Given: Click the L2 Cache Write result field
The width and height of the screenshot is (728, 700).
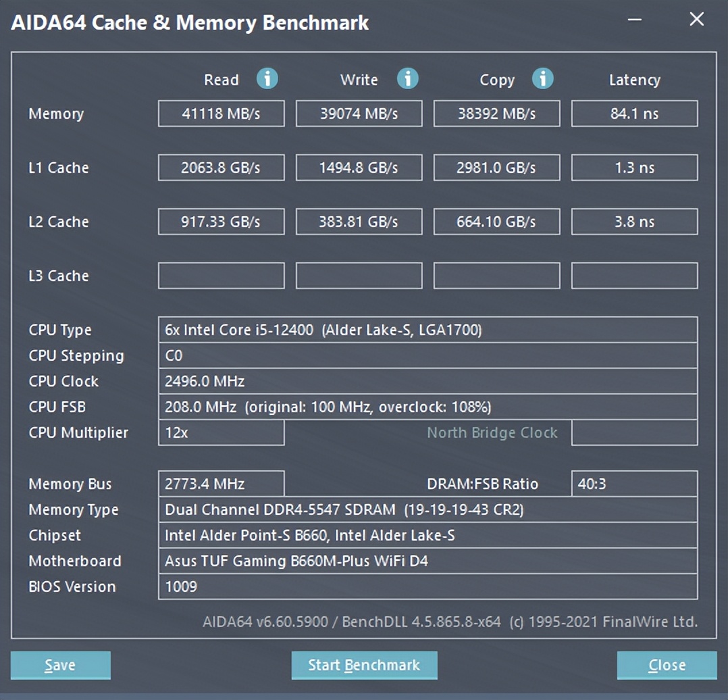Looking at the screenshot, I should pos(359,222).
